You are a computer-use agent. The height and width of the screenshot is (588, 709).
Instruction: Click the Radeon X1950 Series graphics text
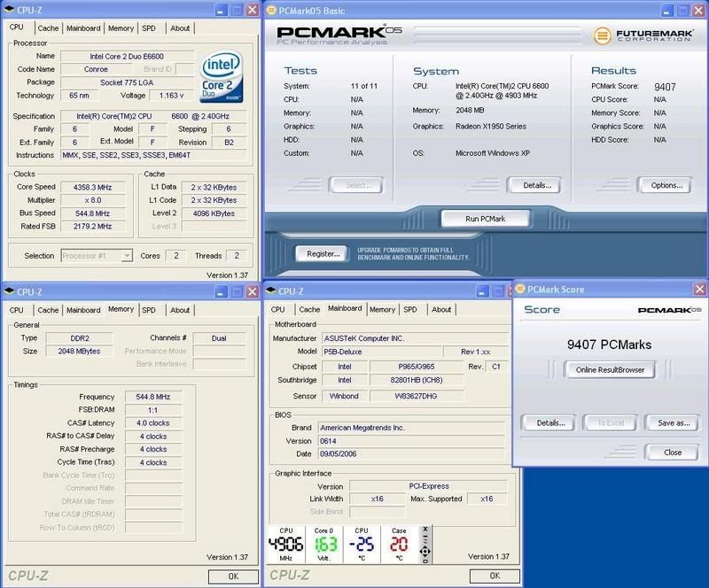491,127
